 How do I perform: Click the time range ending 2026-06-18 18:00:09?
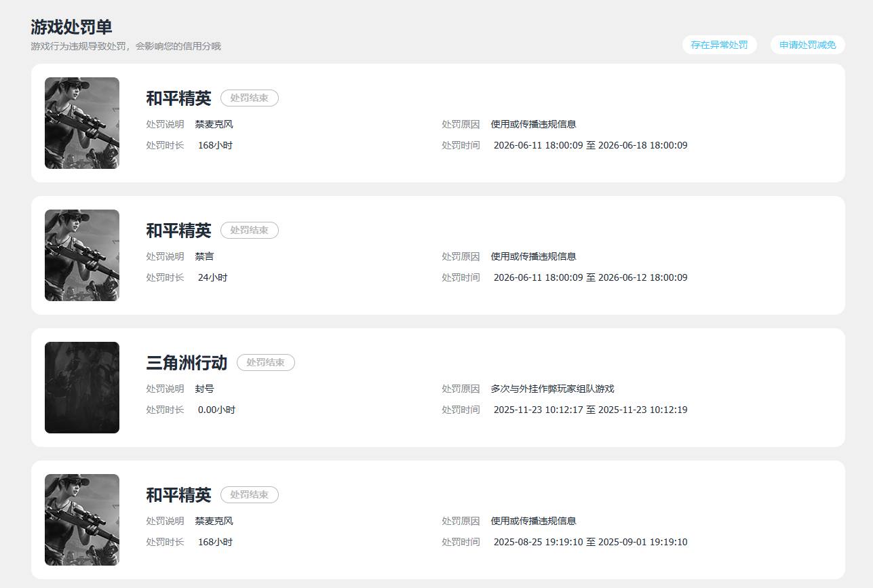coord(590,145)
